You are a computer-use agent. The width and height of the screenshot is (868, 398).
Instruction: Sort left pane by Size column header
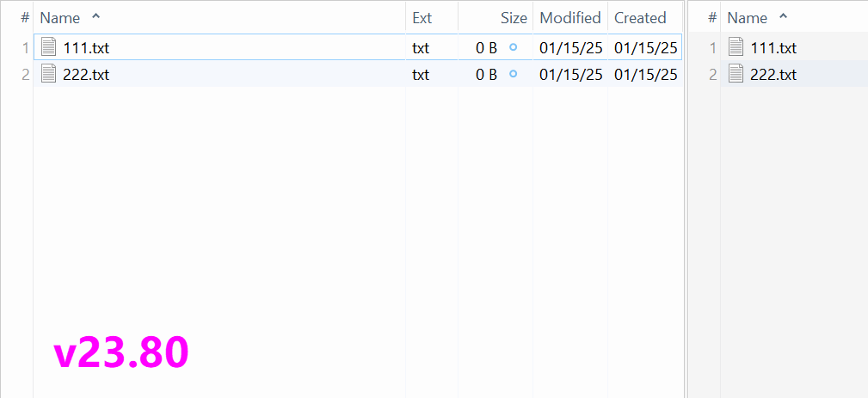514,18
